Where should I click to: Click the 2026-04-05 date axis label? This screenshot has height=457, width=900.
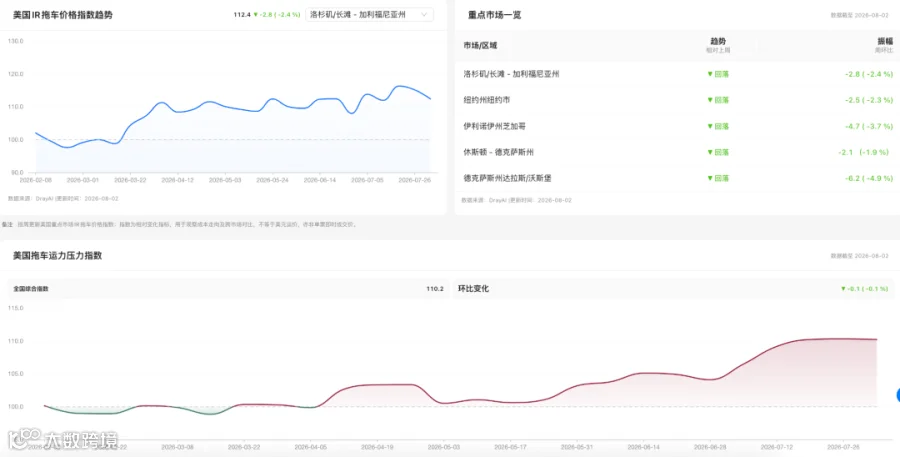pos(311,447)
